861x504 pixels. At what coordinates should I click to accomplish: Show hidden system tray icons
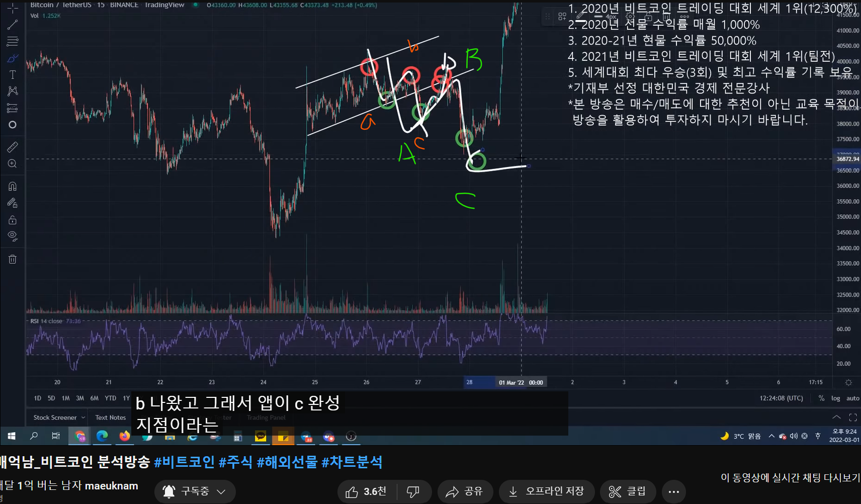pyautogui.click(x=771, y=436)
